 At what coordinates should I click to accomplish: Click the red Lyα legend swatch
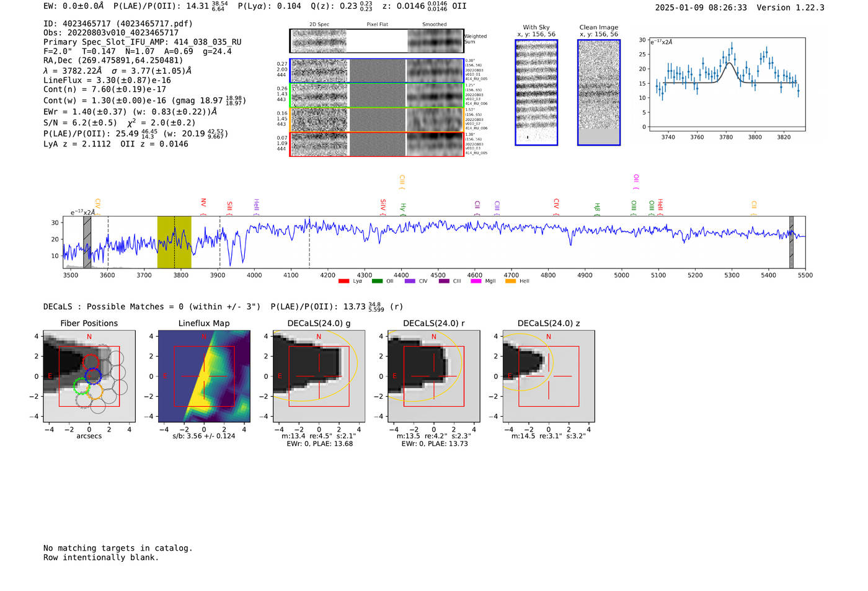(343, 282)
